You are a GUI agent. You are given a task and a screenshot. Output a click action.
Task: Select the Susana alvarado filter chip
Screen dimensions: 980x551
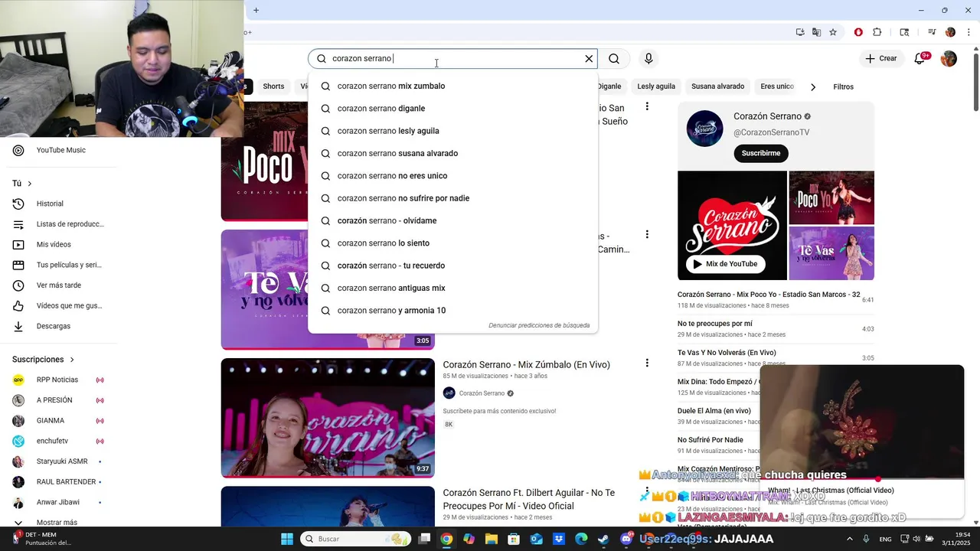coord(717,86)
